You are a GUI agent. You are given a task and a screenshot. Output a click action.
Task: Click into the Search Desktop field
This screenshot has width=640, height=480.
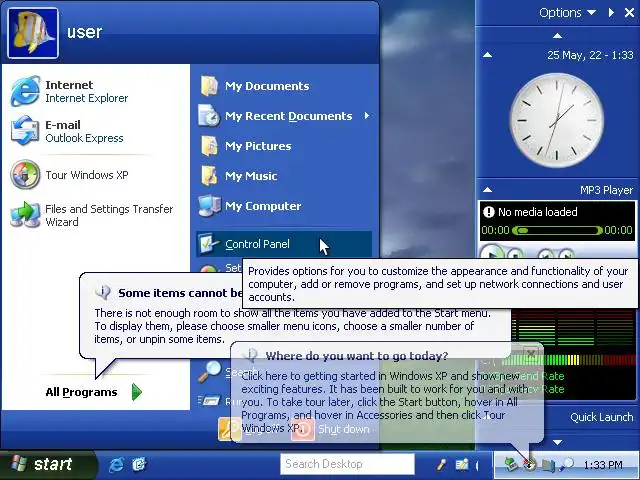point(347,464)
